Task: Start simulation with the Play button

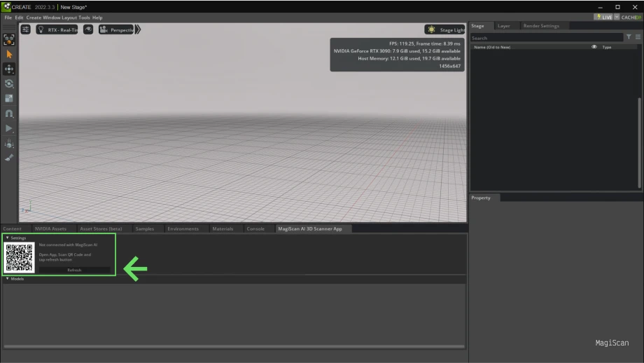Action: [9, 128]
